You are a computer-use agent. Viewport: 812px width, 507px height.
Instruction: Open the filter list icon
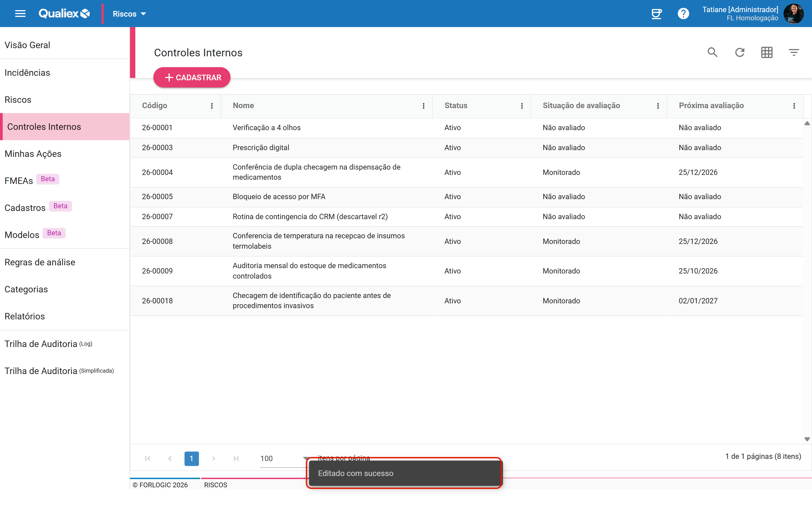794,52
